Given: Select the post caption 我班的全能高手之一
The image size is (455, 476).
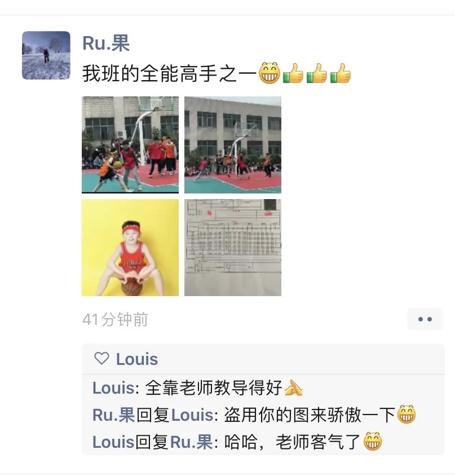Looking at the screenshot, I should pos(170,73).
